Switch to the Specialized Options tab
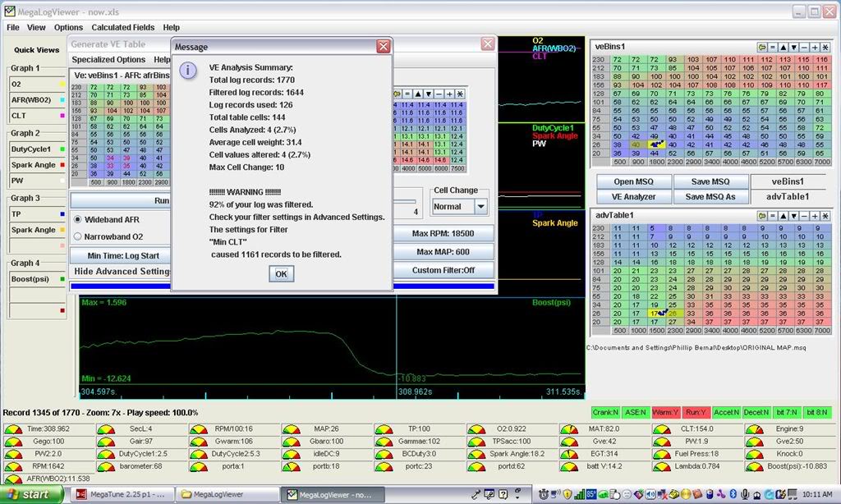The width and height of the screenshot is (841, 504). 108,59
